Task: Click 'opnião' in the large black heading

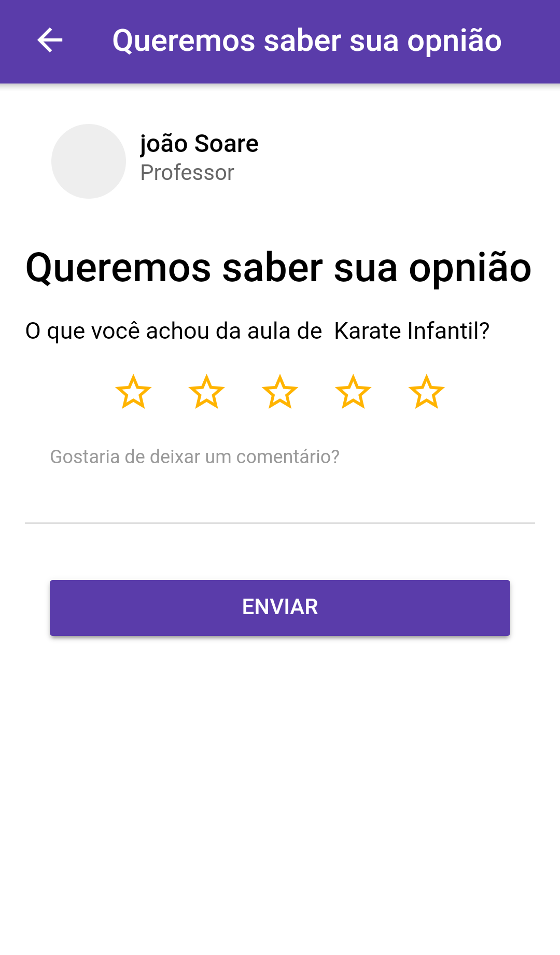Action: point(470,268)
